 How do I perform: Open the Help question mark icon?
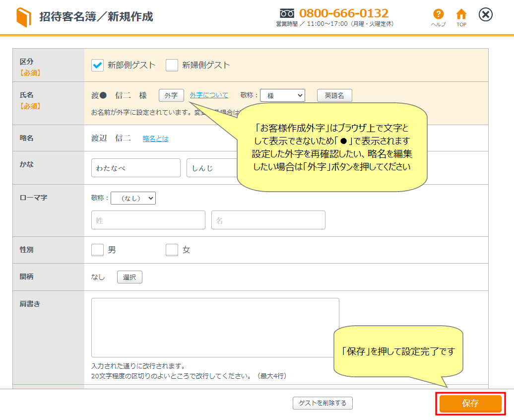pyautogui.click(x=438, y=14)
